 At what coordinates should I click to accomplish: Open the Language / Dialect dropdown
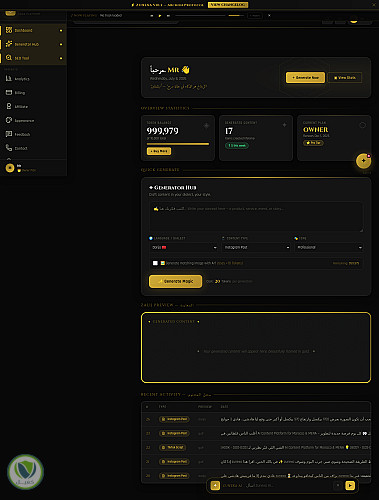pyautogui.click(x=184, y=247)
